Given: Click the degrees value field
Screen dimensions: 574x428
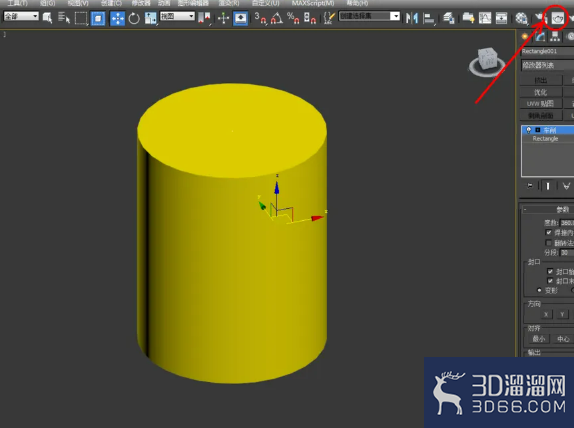Looking at the screenshot, I should coord(567,223).
